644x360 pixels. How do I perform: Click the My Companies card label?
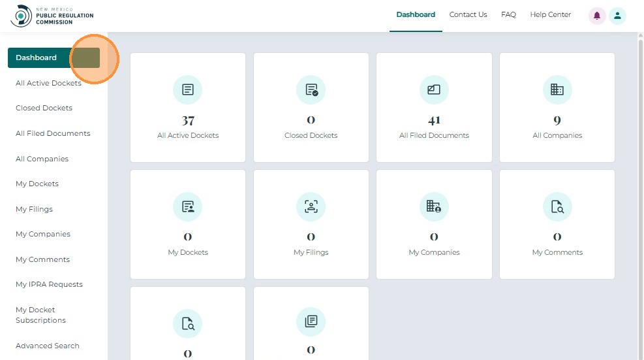click(434, 252)
